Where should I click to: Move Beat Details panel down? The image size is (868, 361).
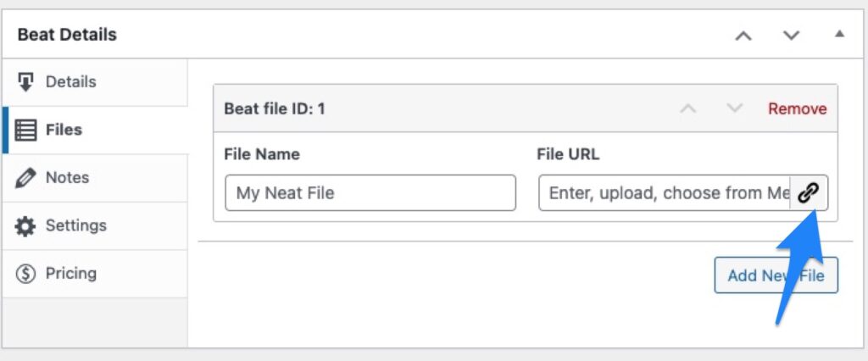tap(791, 36)
